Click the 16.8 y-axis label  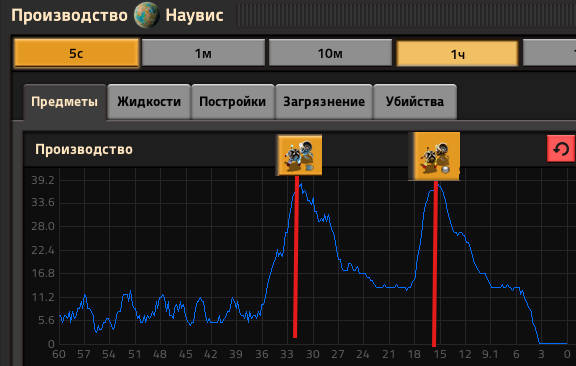click(x=43, y=273)
